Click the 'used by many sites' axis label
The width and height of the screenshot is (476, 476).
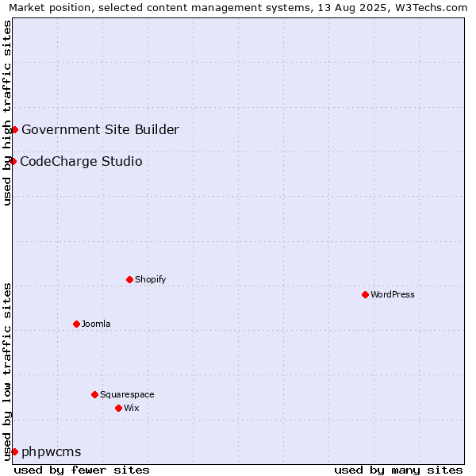click(x=398, y=470)
